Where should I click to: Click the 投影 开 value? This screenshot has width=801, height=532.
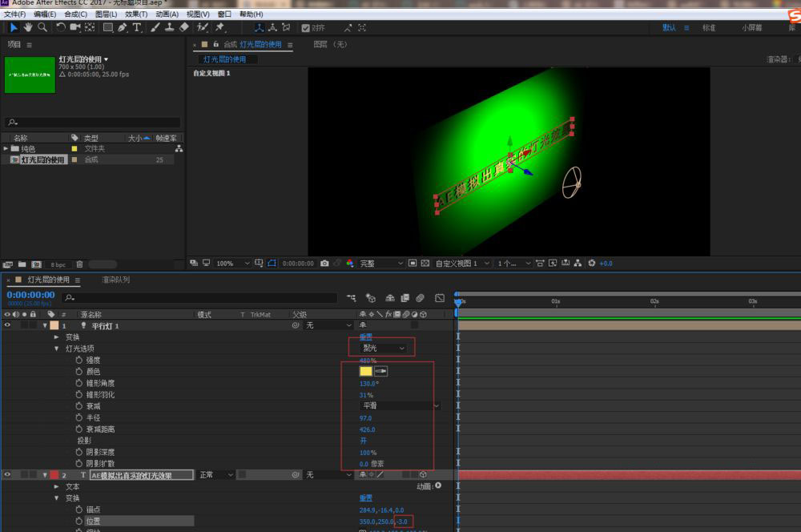364,441
